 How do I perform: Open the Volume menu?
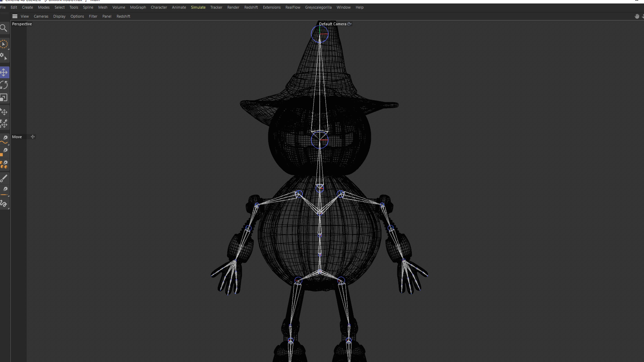[x=119, y=7]
